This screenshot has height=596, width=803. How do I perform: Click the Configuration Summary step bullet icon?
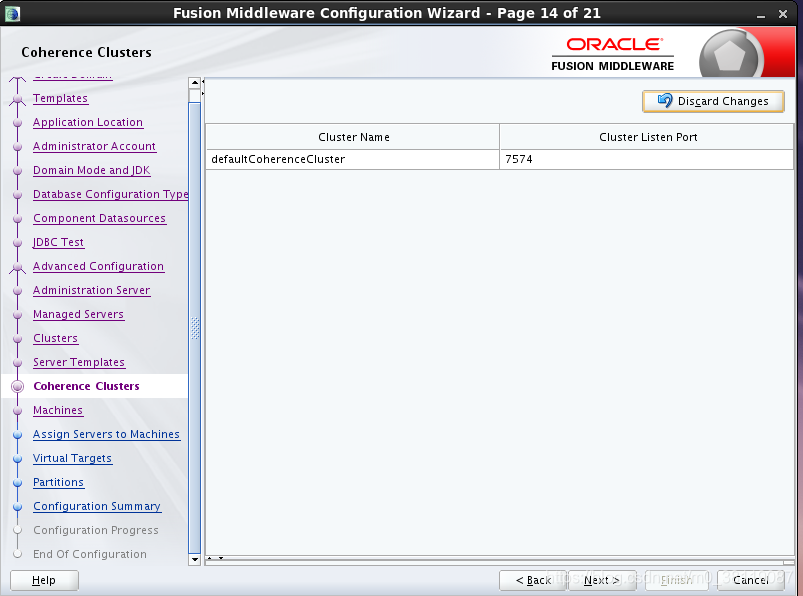(x=18, y=507)
